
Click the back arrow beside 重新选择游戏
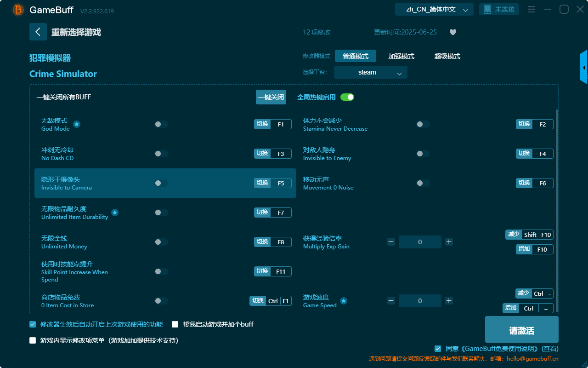coord(38,31)
